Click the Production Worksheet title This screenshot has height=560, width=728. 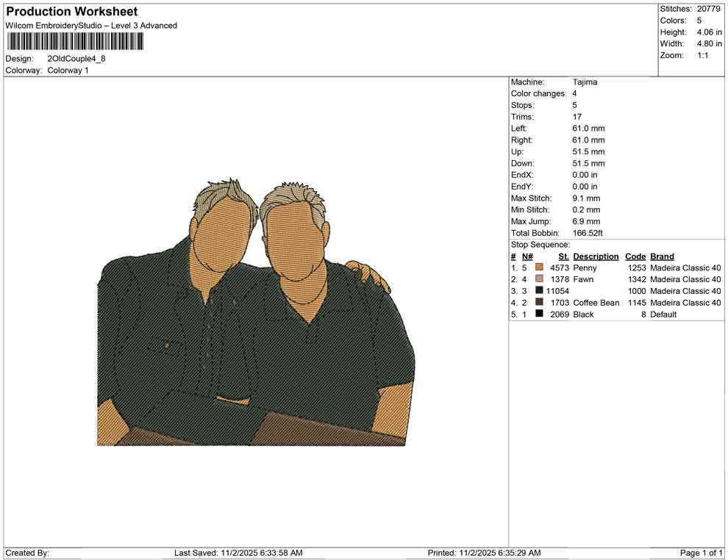72,12
